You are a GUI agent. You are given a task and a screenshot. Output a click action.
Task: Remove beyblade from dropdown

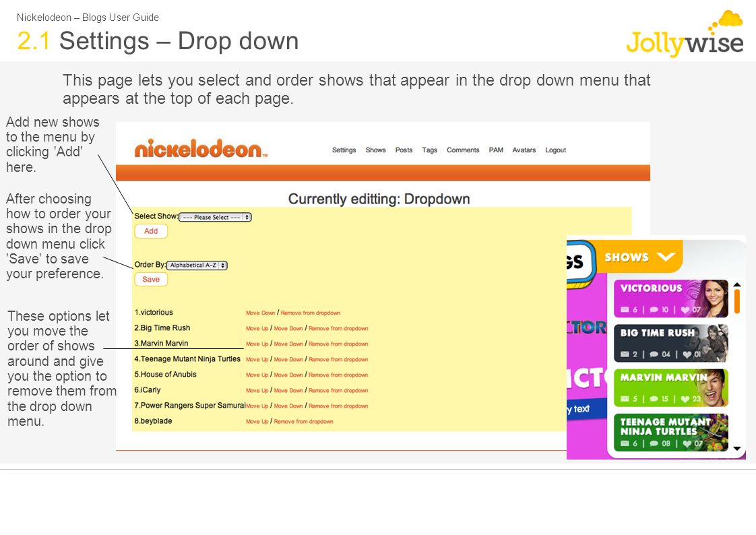[303, 421]
